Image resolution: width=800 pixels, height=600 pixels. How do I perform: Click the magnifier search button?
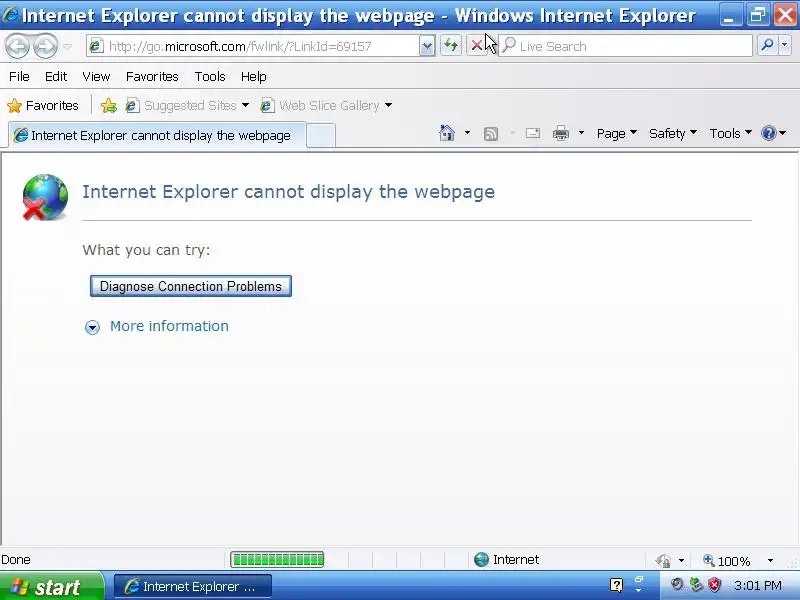[767, 46]
